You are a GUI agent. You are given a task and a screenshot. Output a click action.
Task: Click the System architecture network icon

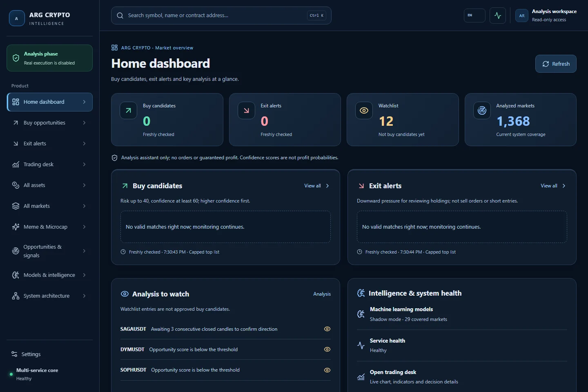16,296
